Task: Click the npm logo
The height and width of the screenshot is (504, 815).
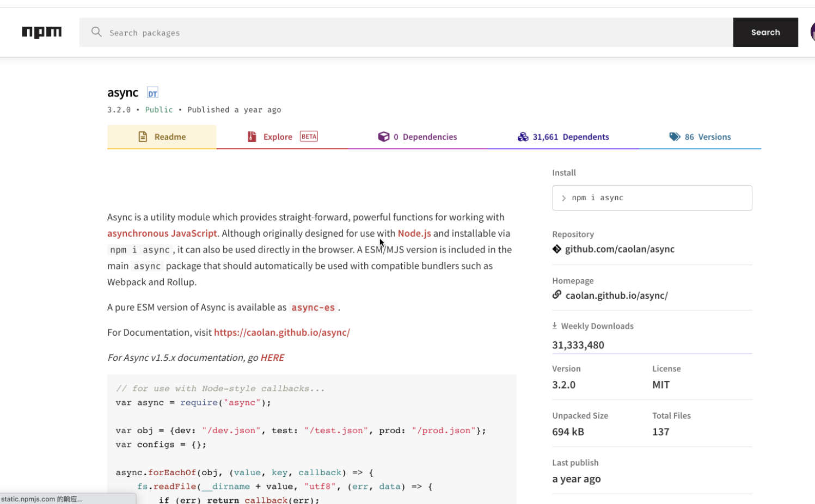Action: [42, 33]
